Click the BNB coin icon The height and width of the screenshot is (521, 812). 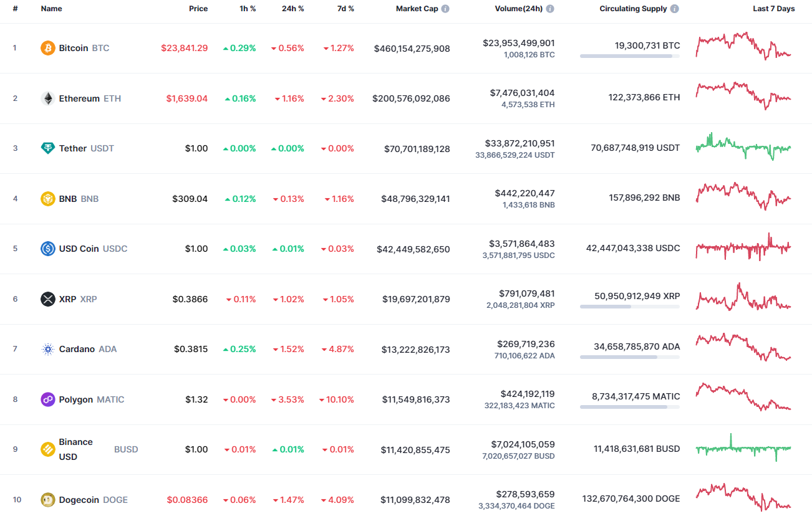click(47, 198)
